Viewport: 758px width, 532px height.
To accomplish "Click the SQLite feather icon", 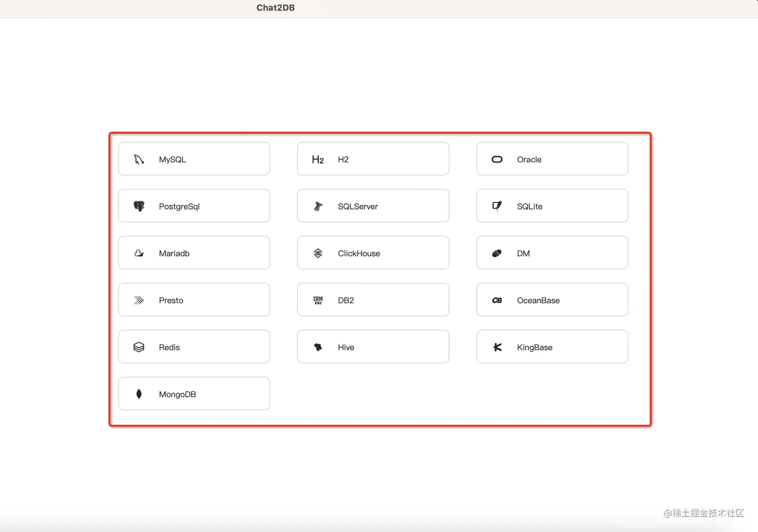I will 497,206.
